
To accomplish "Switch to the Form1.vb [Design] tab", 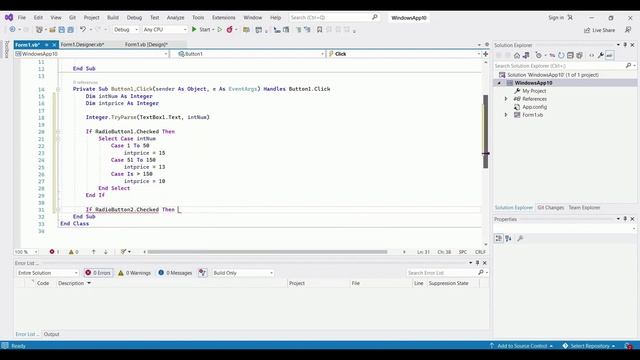I will pyautogui.click(x=146, y=44).
